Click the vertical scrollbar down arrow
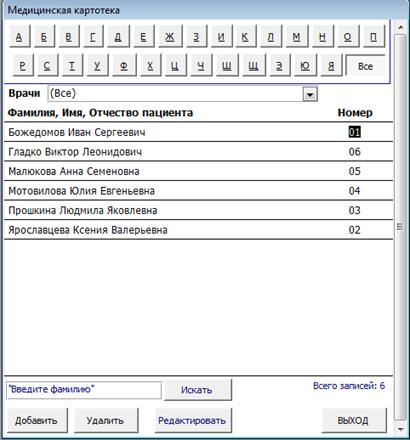The image size is (410, 440). pyautogui.click(x=401, y=428)
